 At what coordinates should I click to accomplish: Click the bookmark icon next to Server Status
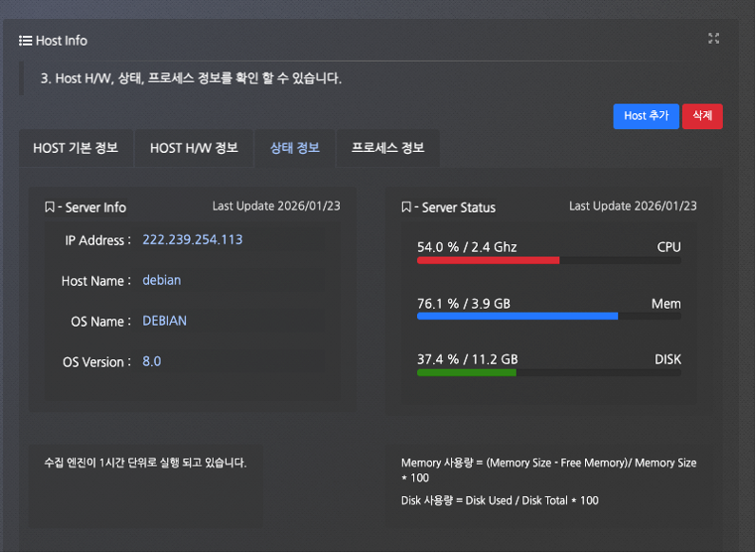click(x=406, y=207)
